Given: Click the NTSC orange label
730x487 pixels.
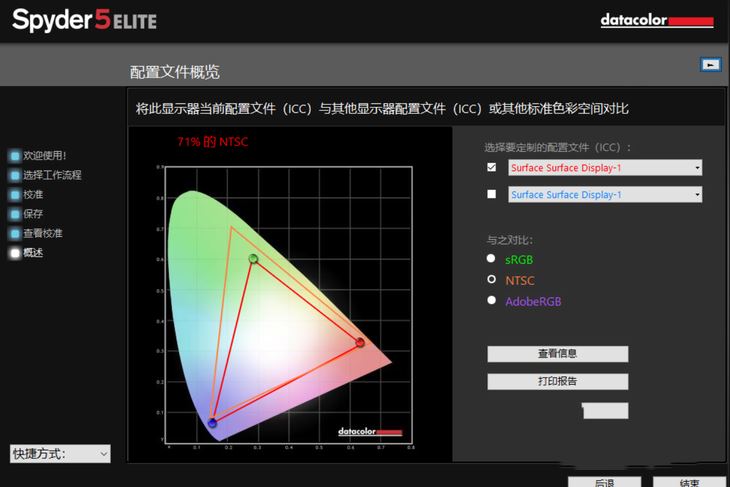Looking at the screenshot, I should click(520, 281).
